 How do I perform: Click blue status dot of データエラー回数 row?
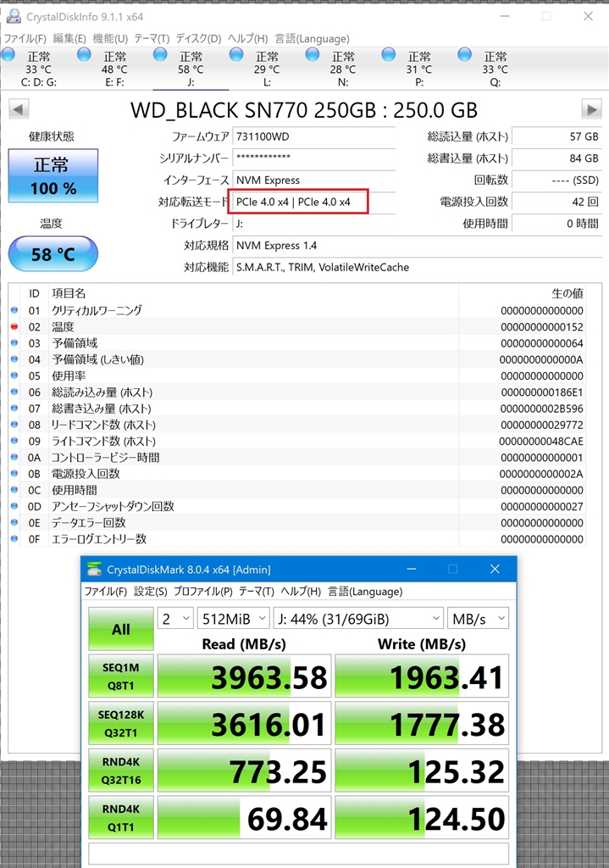point(14,522)
